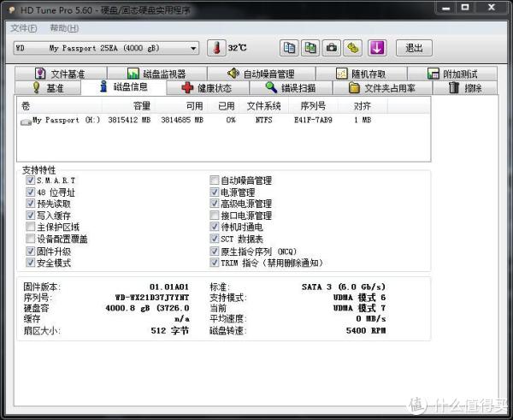
Task: Toggle the 待机时通电 checkbox
Action: [x=215, y=227]
